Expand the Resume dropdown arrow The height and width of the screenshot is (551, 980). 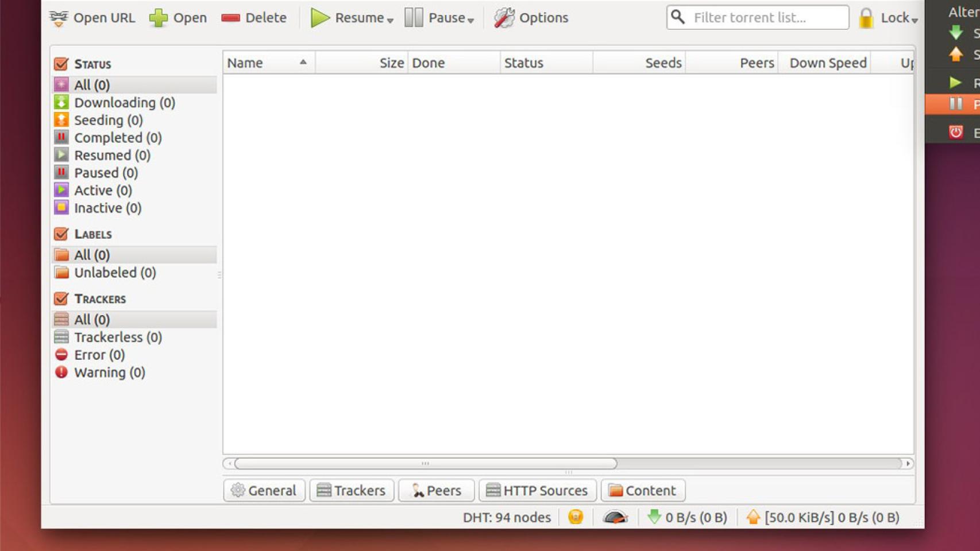tap(390, 20)
